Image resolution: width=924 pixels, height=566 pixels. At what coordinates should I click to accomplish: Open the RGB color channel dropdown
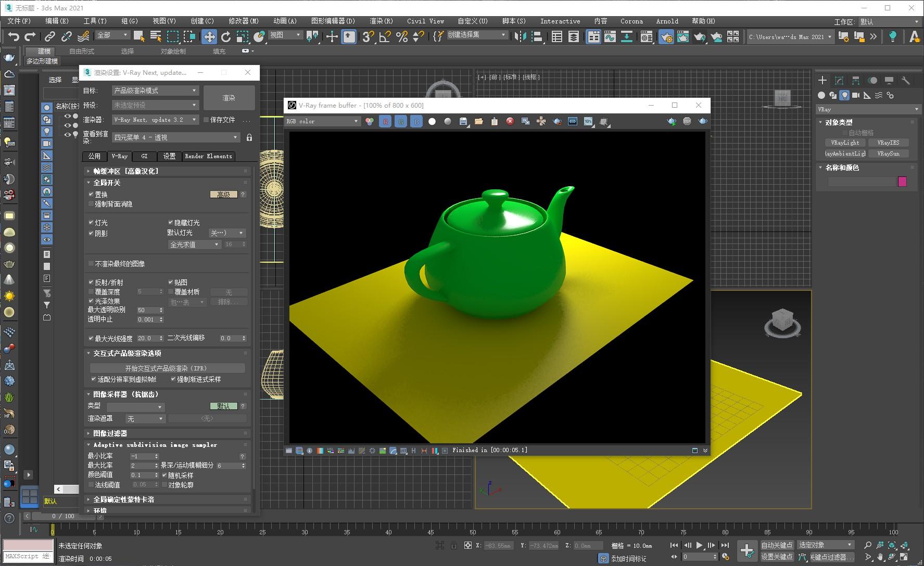322,121
